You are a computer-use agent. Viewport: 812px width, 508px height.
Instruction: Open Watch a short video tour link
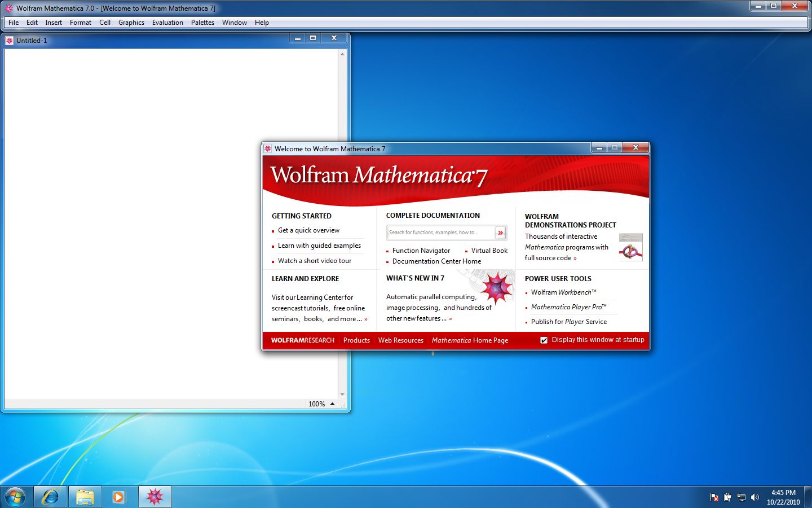click(315, 261)
